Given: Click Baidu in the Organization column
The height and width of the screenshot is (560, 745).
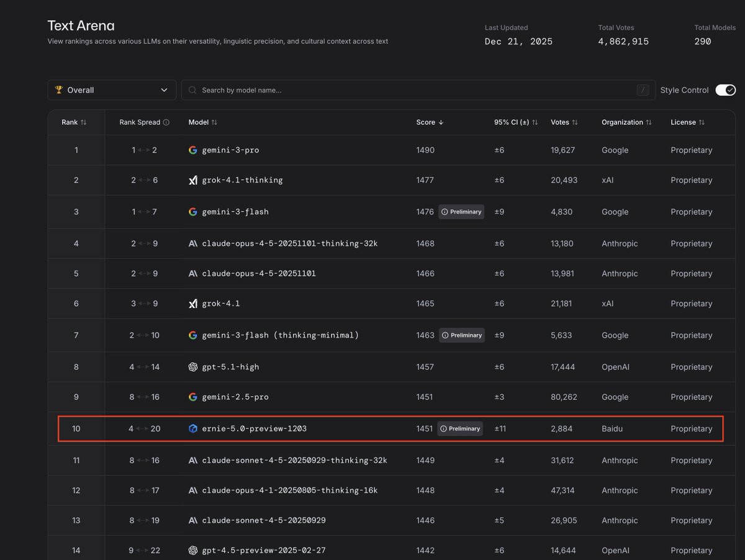Looking at the screenshot, I should [611, 428].
